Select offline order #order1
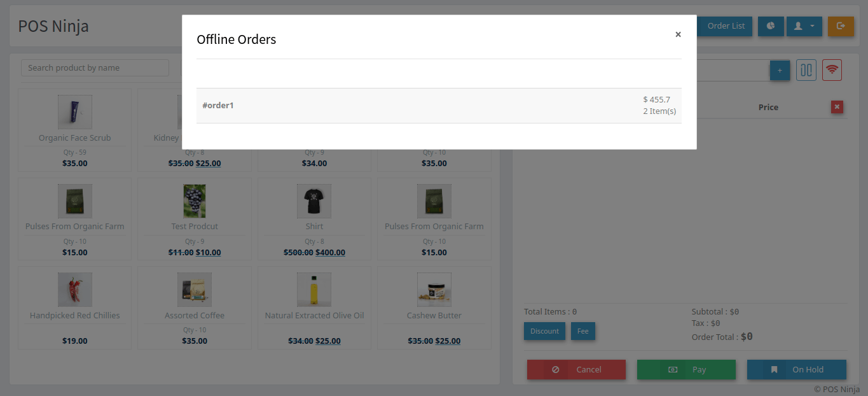Screen dimensions: 868x396 pyautogui.click(x=439, y=106)
